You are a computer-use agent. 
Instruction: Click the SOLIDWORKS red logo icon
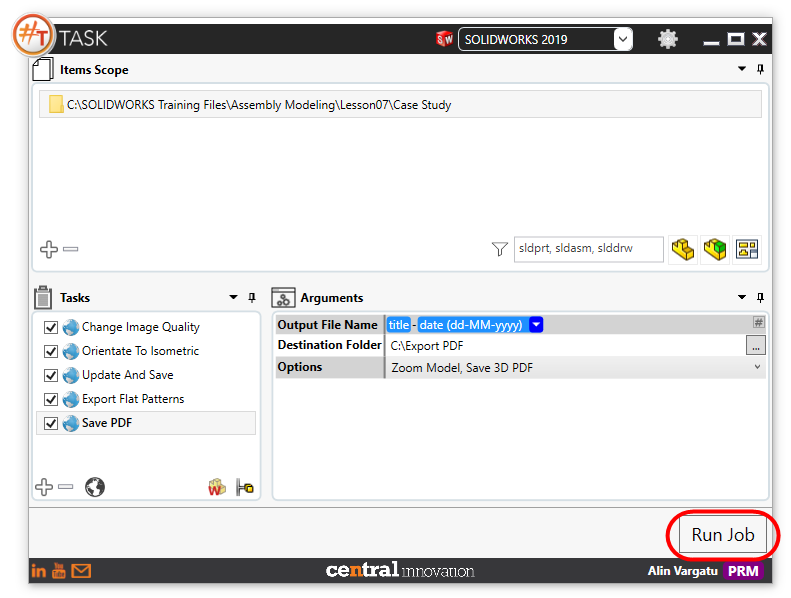click(x=444, y=39)
